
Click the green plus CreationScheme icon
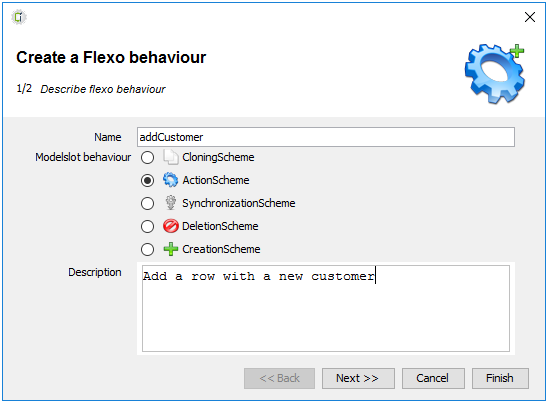click(171, 249)
